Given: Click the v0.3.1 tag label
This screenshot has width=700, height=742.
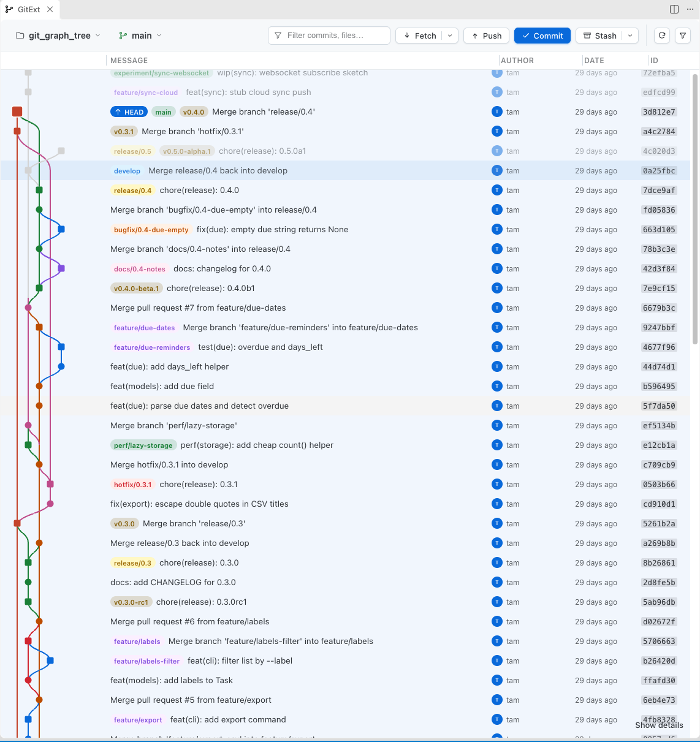Looking at the screenshot, I should (124, 132).
